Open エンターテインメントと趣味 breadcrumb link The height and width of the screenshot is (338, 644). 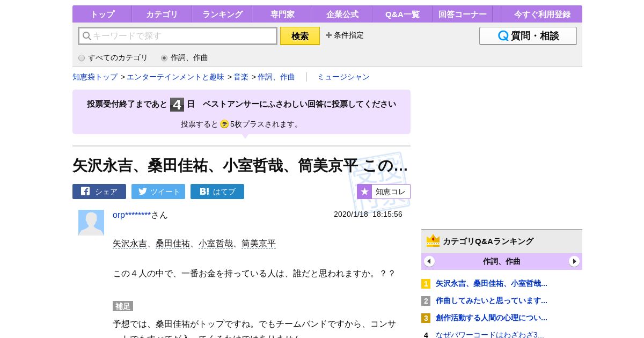175,77
